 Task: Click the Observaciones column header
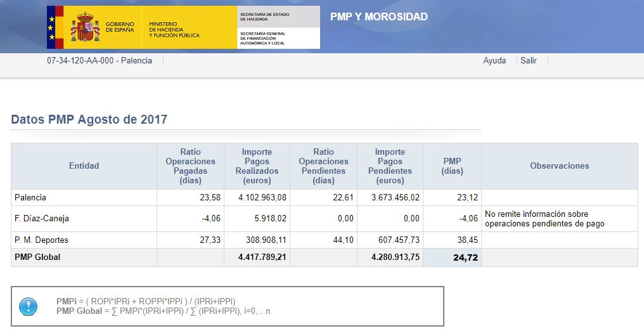pyautogui.click(x=559, y=166)
